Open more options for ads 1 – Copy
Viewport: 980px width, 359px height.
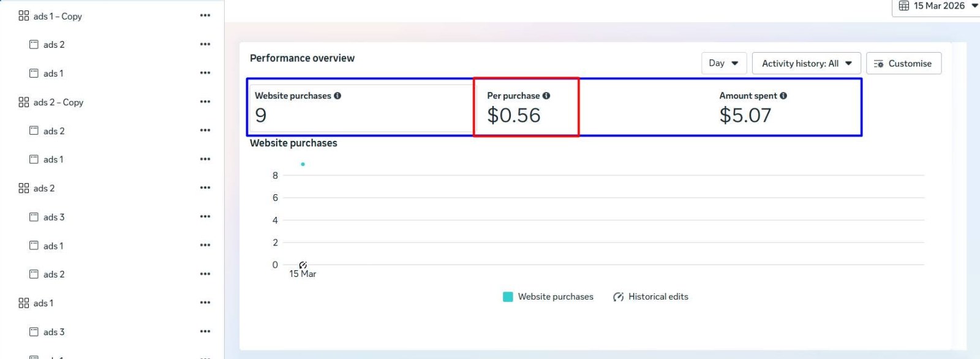(205, 15)
